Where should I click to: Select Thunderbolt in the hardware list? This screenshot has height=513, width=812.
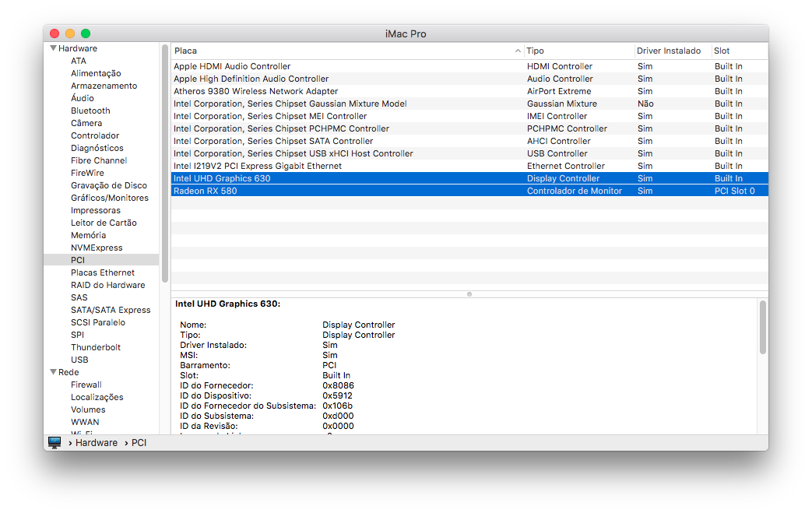95,347
